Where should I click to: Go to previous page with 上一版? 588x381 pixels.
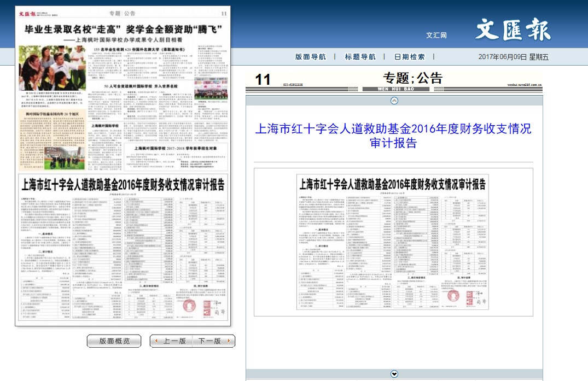(x=171, y=341)
